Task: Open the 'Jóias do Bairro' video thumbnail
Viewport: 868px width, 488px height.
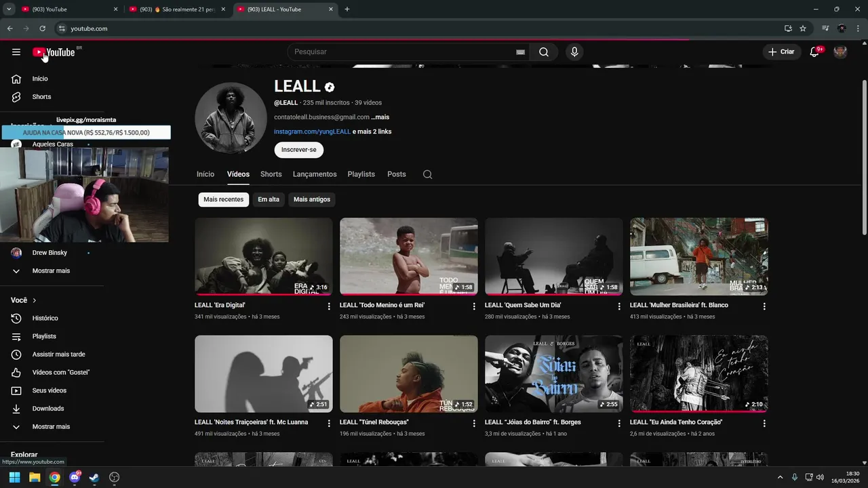Action: (553, 373)
